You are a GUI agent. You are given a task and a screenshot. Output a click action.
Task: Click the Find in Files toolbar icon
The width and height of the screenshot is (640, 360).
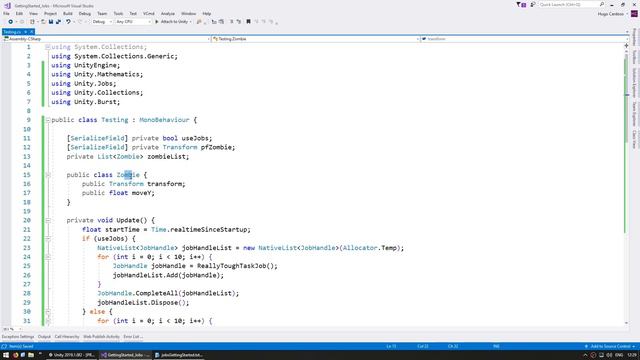(199, 22)
